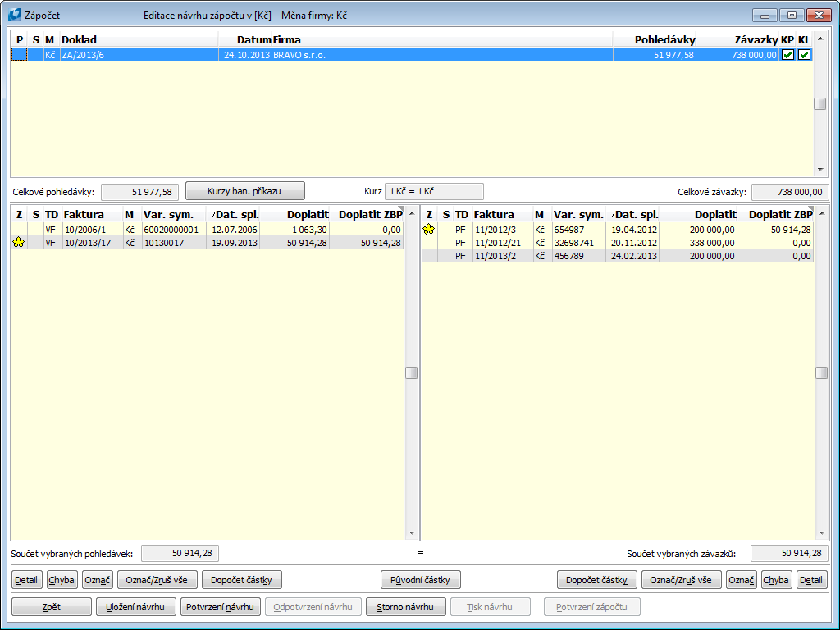Click firm name BRAVO s.r.o.
The image size is (840, 630).
click(299, 55)
